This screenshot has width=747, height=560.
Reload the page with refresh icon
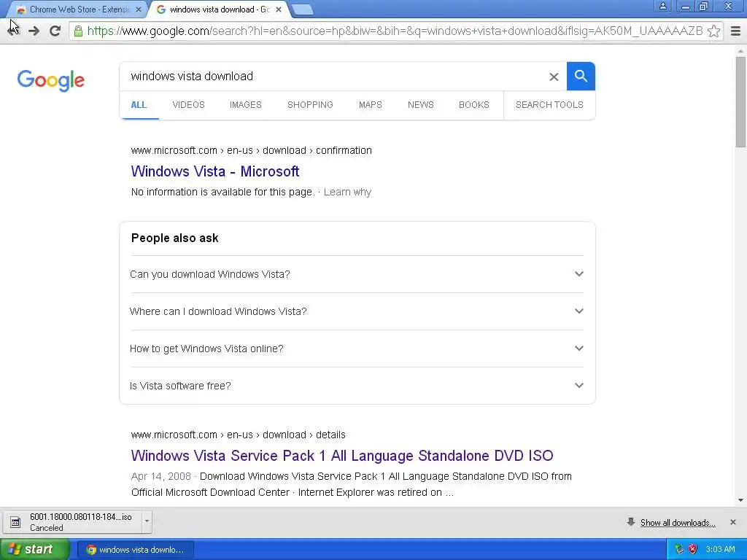55,31
